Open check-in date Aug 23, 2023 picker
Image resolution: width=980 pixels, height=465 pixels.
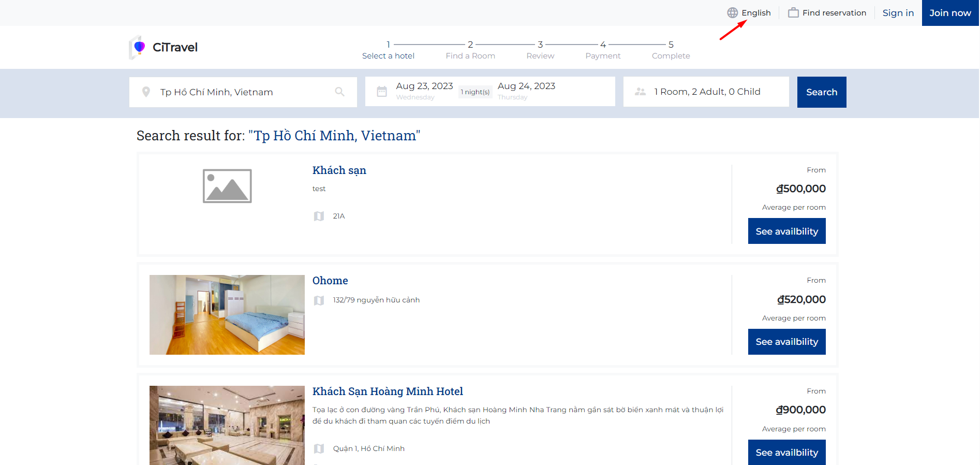pos(424,91)
